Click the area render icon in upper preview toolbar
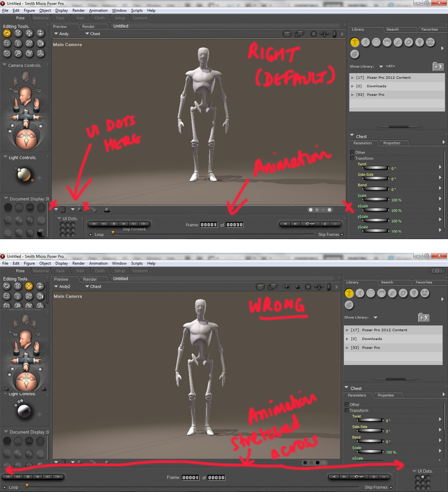Image resolution: width=448 pixels, height=492 pixels. point(299,34)
